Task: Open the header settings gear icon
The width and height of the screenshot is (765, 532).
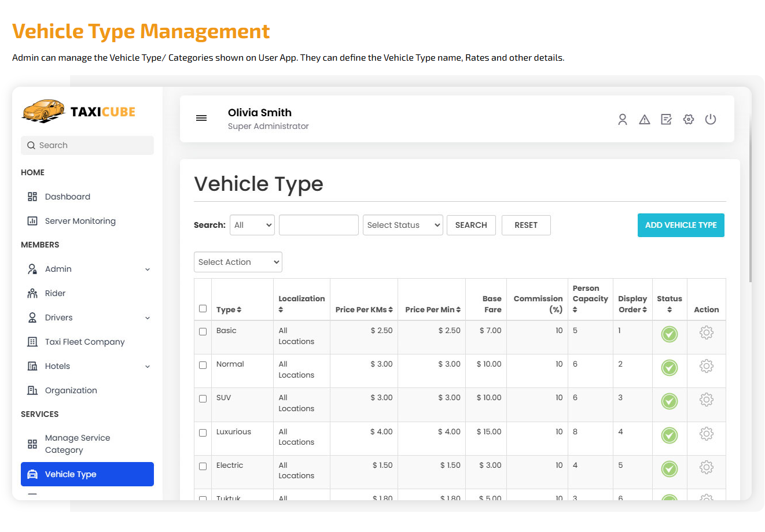Action: (x=689, y=119)
